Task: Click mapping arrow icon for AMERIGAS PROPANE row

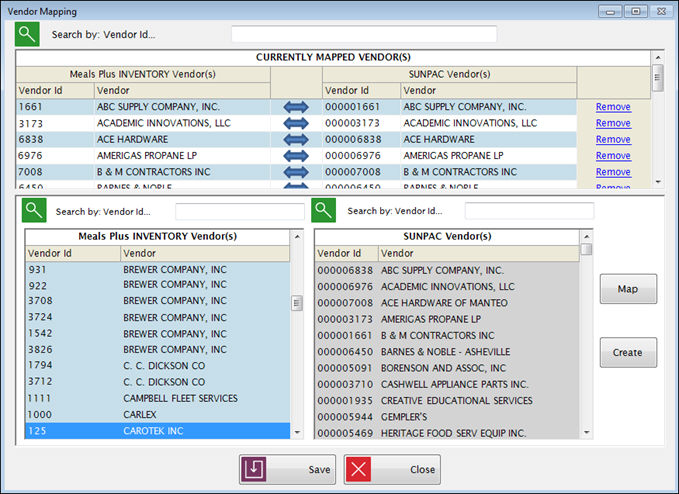Action: click(296, 156)
